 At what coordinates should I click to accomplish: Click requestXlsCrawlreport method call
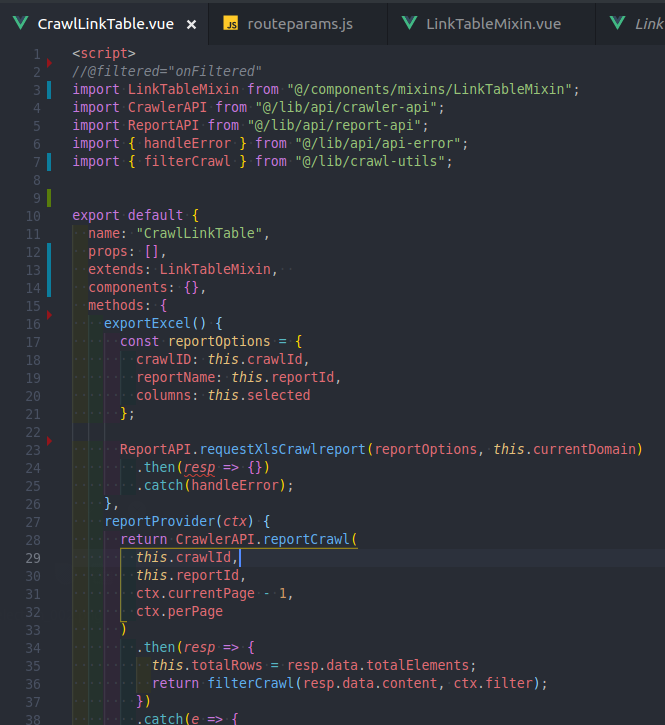click(283, 449)
